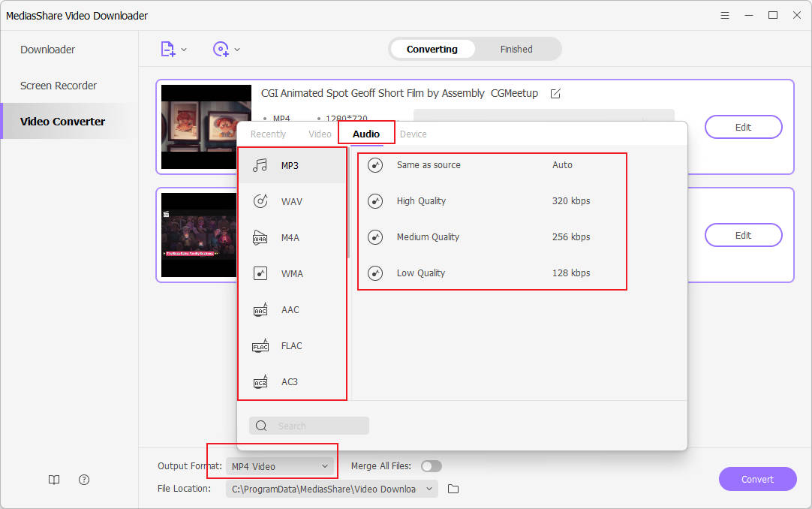Open the add file dropdown arrow

184,50
